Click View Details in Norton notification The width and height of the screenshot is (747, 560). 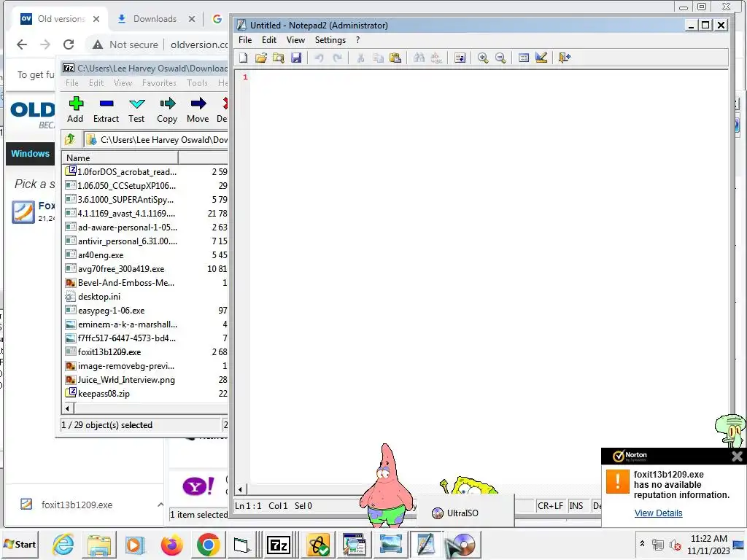[659, 513]
